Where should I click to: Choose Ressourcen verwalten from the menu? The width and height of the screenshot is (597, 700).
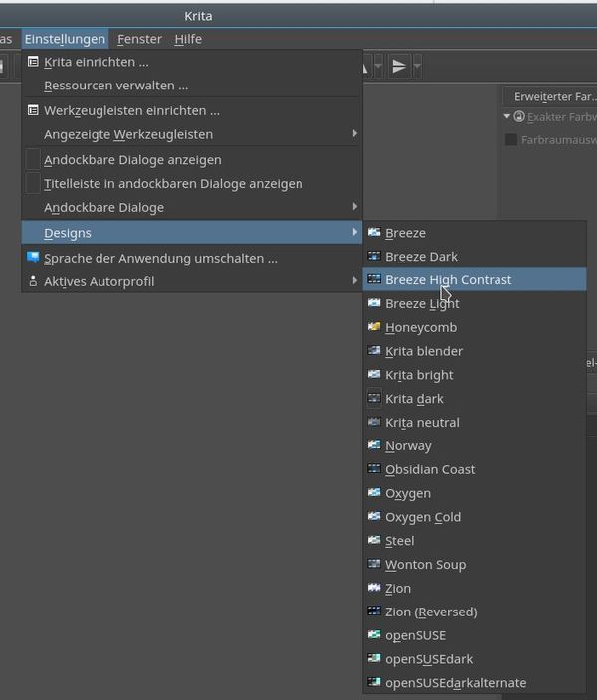(x=115, y=86)
